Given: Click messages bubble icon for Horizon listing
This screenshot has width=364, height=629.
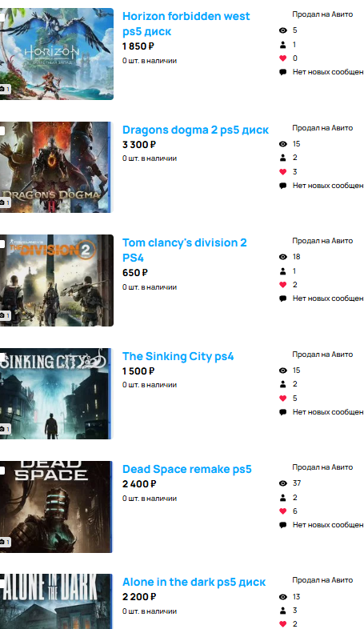Looking at the screenshot, I should (x=283, y=72).
